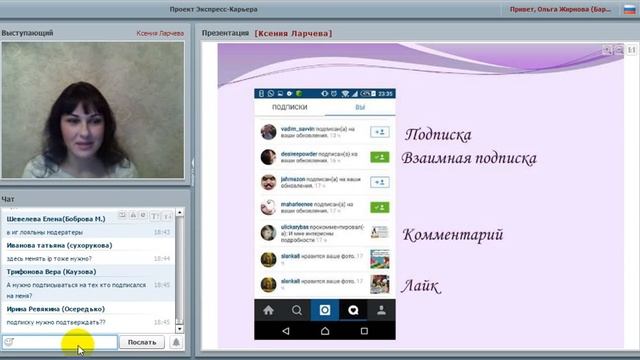Send the chat message with Послать
Image resolution: width=640 pixels, height=360 pixels.
[x=142, y=342]
